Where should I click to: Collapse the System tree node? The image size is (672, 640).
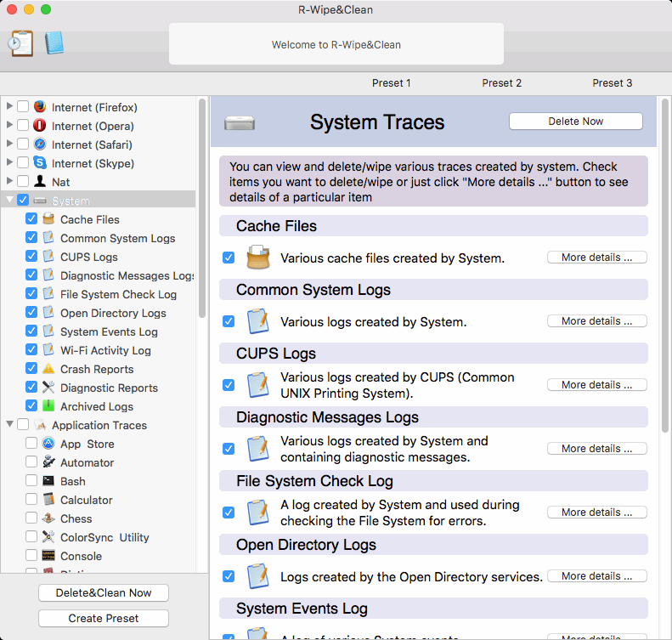pos(9,200)
